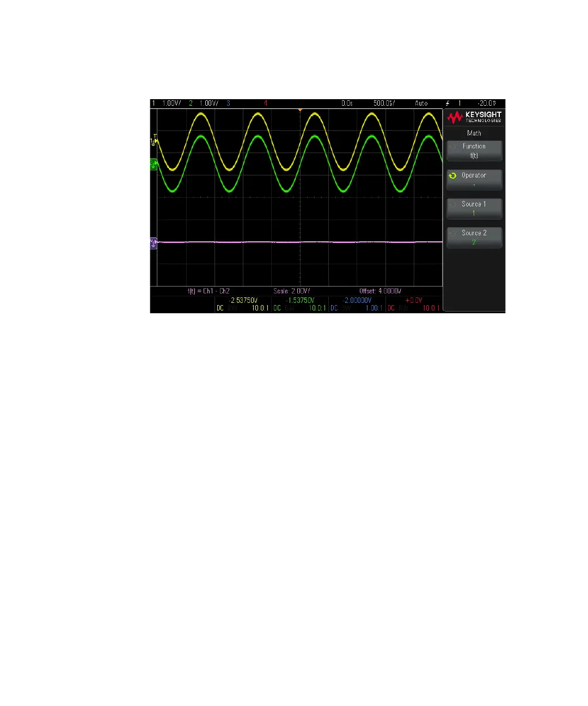Click the 500.0 timebase scale readout
This screenshot has width=588, height=706.
click(x=384, y=103)
